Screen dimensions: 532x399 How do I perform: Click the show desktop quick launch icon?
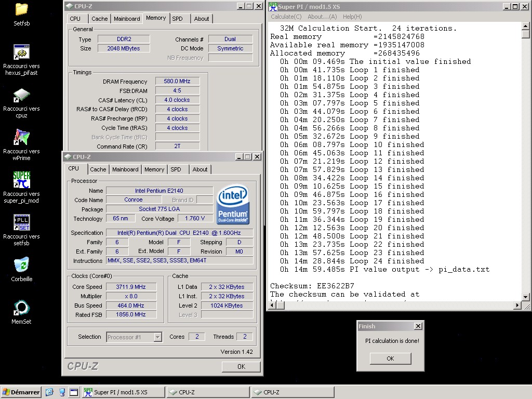pyautogui.click(x=74, y=392)
